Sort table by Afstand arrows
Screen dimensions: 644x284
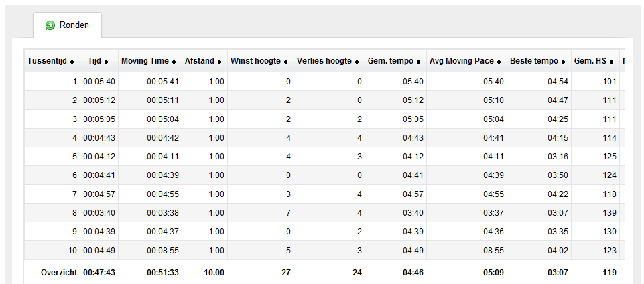[219, 62]
